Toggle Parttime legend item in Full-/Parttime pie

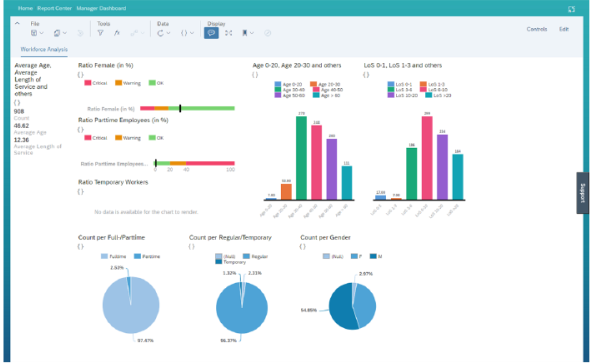coord(147,257)
